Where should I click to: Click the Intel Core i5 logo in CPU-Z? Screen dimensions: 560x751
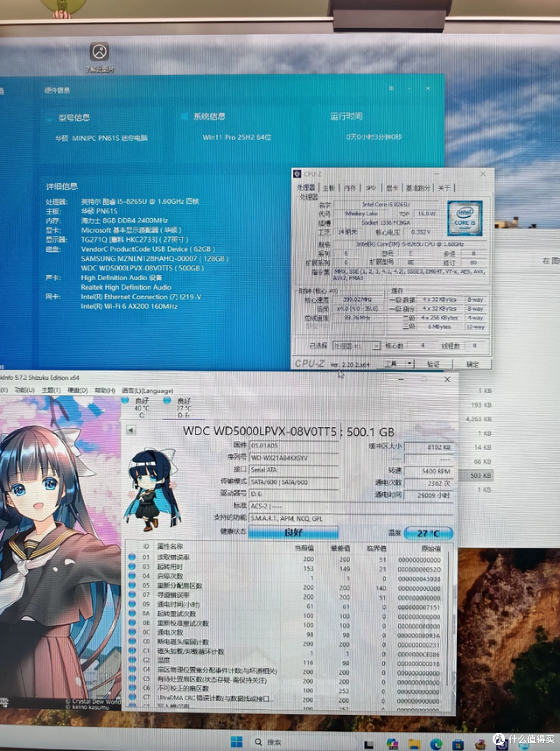coord(465,218)
